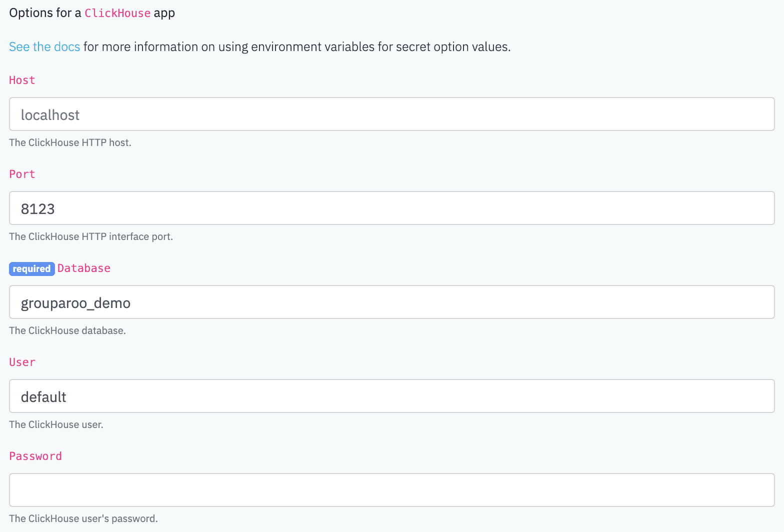This screenshot has height=532, width=784.
Task: Click 'The ClickHouse HTTP interface port.' description
Action: 91,236
